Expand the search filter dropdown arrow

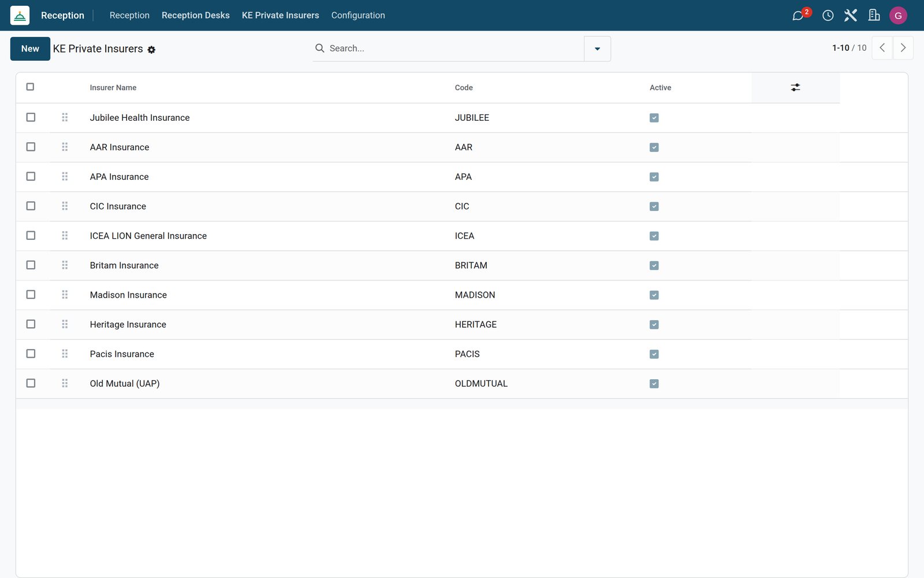coord(597,49)
